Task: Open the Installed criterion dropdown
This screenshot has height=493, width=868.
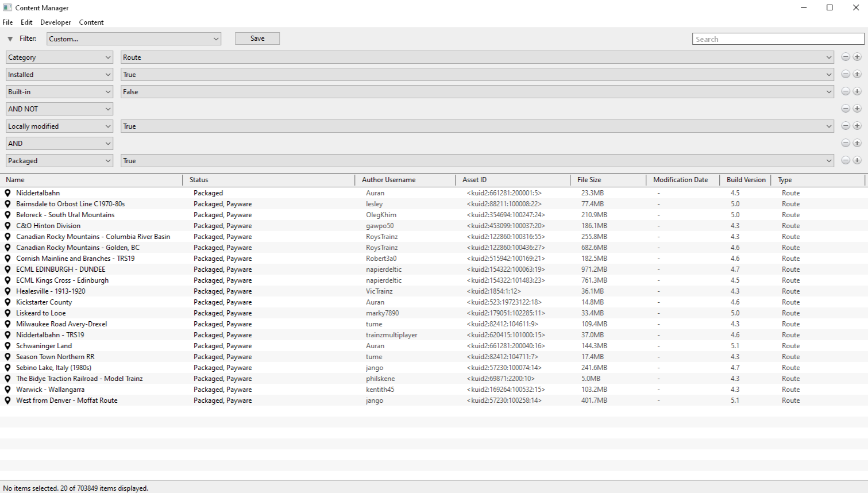Action: coord(59,75)
